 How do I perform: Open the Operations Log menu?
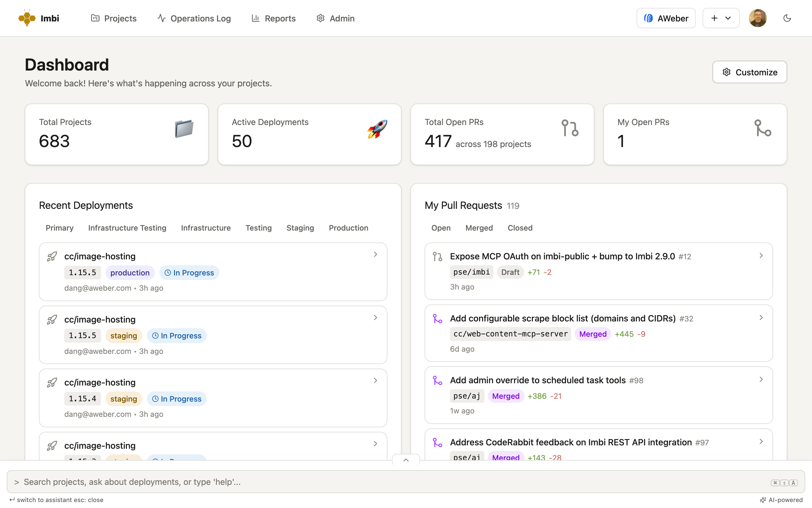[194, 18]
